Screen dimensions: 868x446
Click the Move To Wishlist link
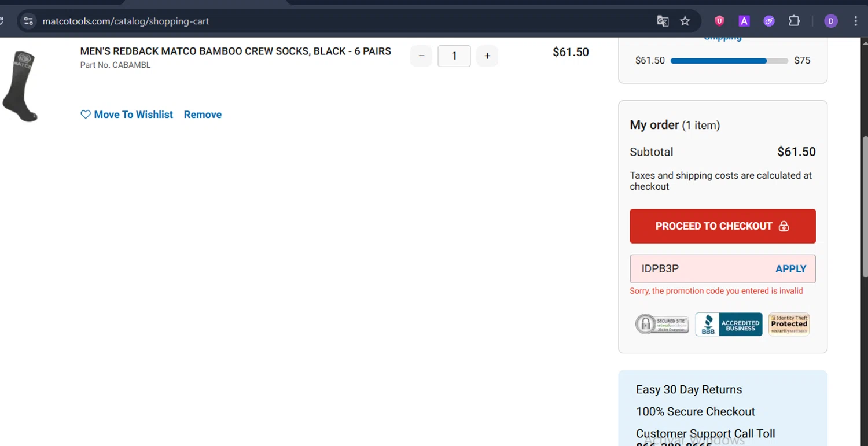click(x=133, y=115)
